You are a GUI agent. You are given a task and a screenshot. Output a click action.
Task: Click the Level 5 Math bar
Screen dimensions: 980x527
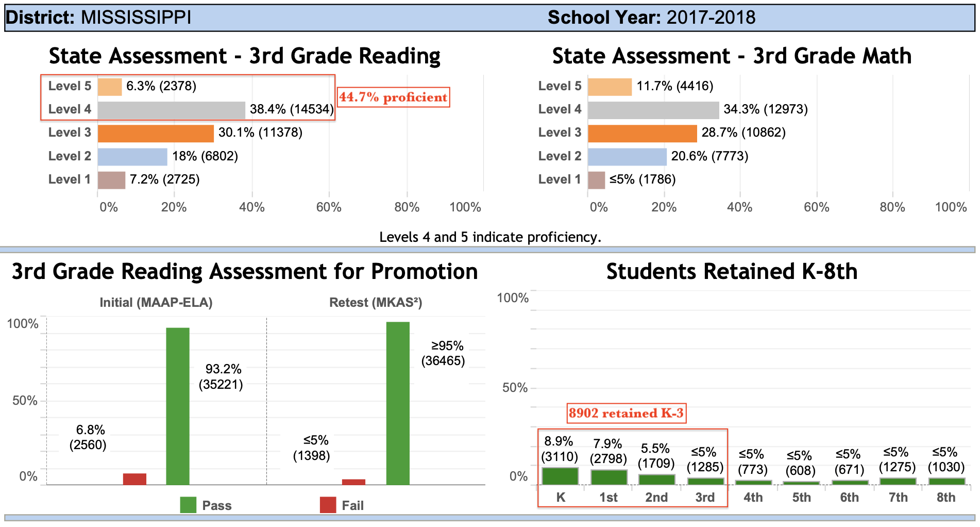click(x=610, y=87)
